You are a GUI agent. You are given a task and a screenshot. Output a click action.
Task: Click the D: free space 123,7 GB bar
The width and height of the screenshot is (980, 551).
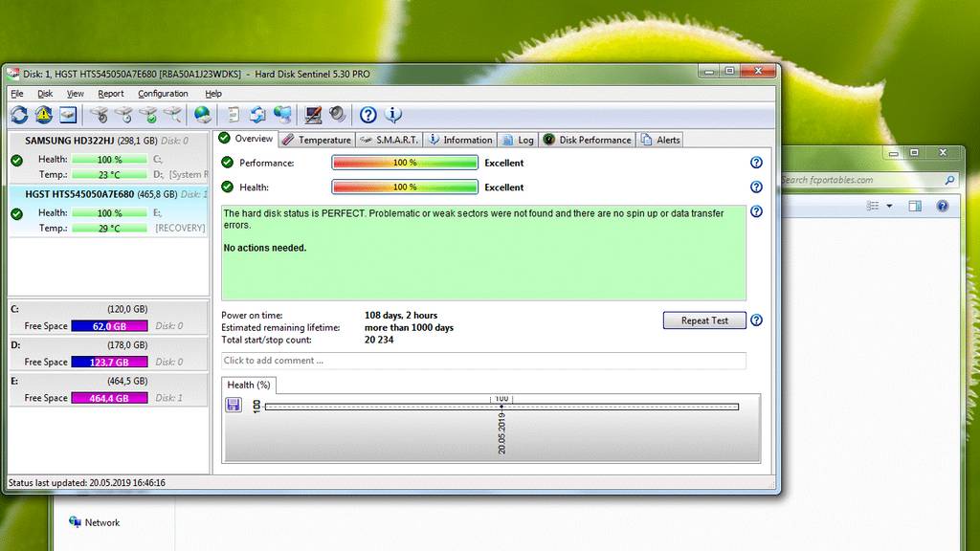tap(109, 362)
